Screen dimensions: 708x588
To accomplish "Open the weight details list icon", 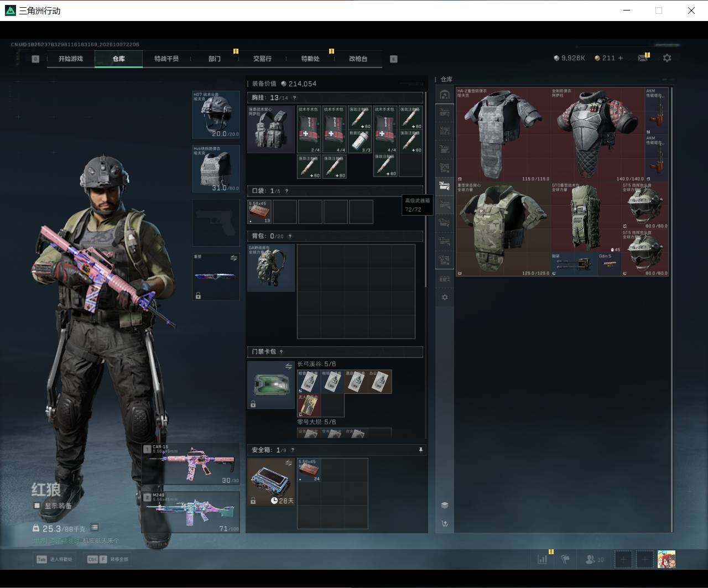I will 95,528.
